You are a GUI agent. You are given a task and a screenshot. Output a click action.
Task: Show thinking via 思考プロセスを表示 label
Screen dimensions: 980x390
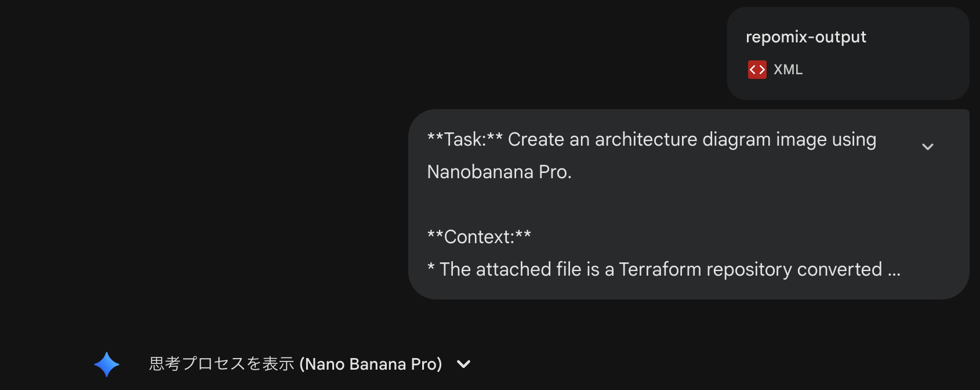click(x=222, y=364)
